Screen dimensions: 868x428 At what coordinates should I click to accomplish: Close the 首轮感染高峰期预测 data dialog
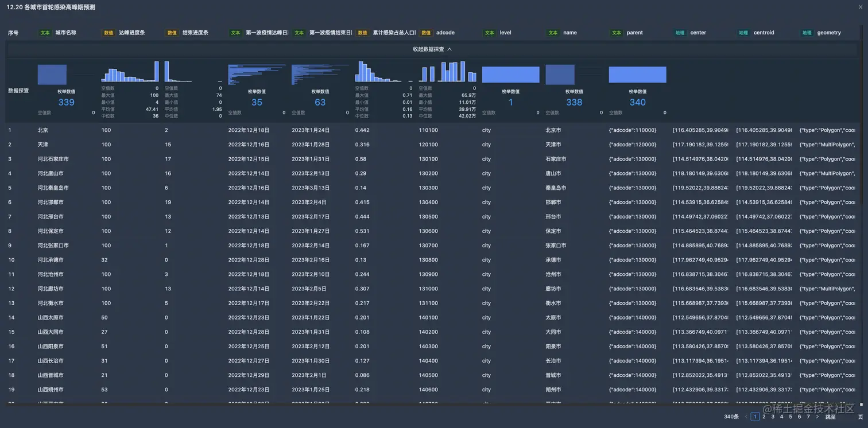859,7
